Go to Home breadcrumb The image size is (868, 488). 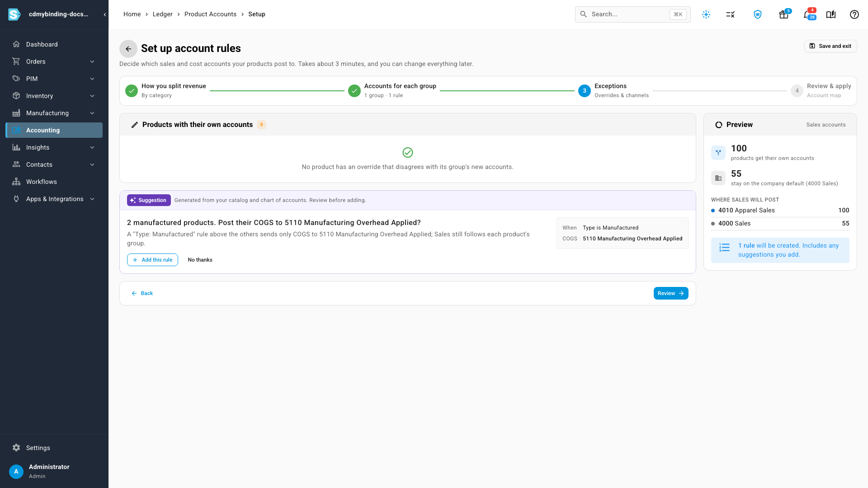click(x=132, y=14)
